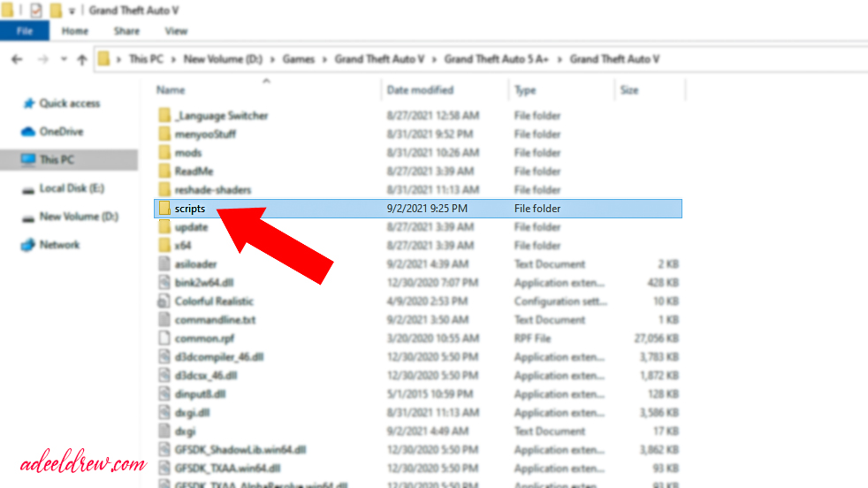Select the Colorful Realistic file name
This screenshot has width=868, height=488.
[x=214, y=301]
